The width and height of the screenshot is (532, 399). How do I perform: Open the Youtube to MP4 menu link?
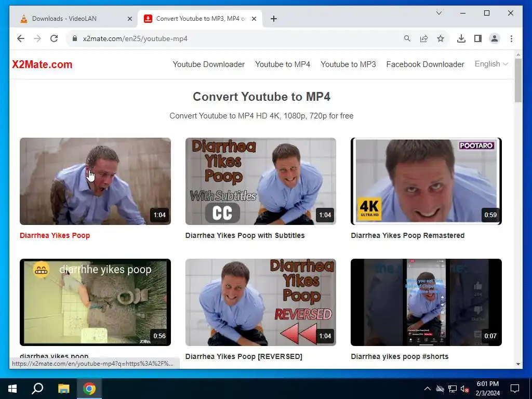pyautogui.click(x=283, y=64)
